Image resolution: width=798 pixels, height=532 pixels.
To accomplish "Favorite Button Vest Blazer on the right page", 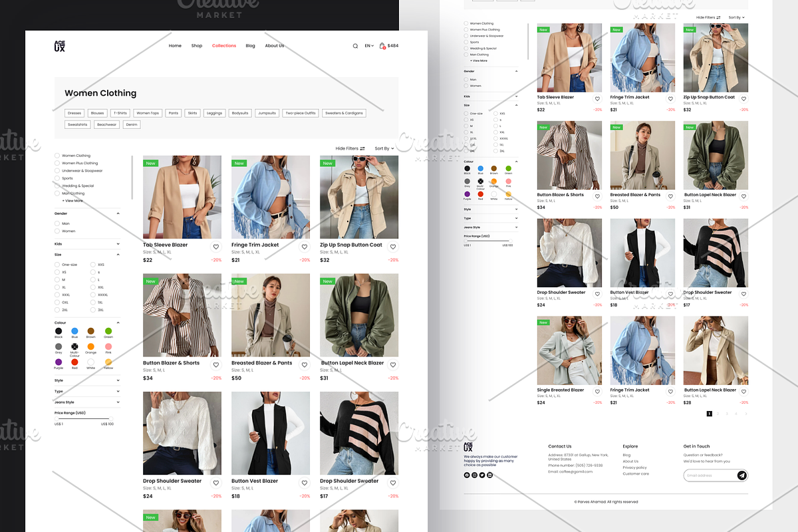I will (x=670, y=294).
